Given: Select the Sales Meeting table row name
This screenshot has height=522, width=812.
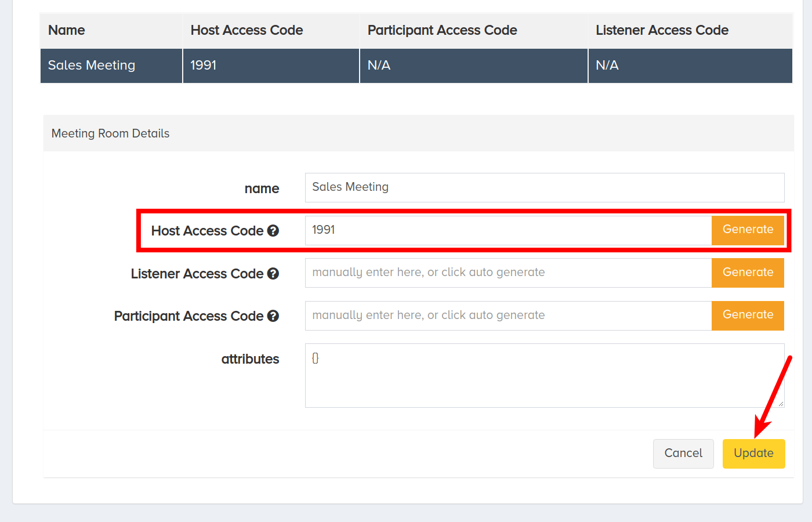Looking at the screenshot, I should point(111,66).
